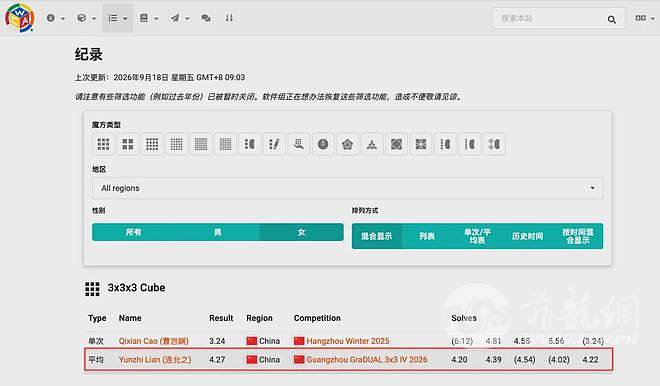Select the 2x2x2 cube event icon
The width and height of the screenshot is (660, 386).
(128, 144)
